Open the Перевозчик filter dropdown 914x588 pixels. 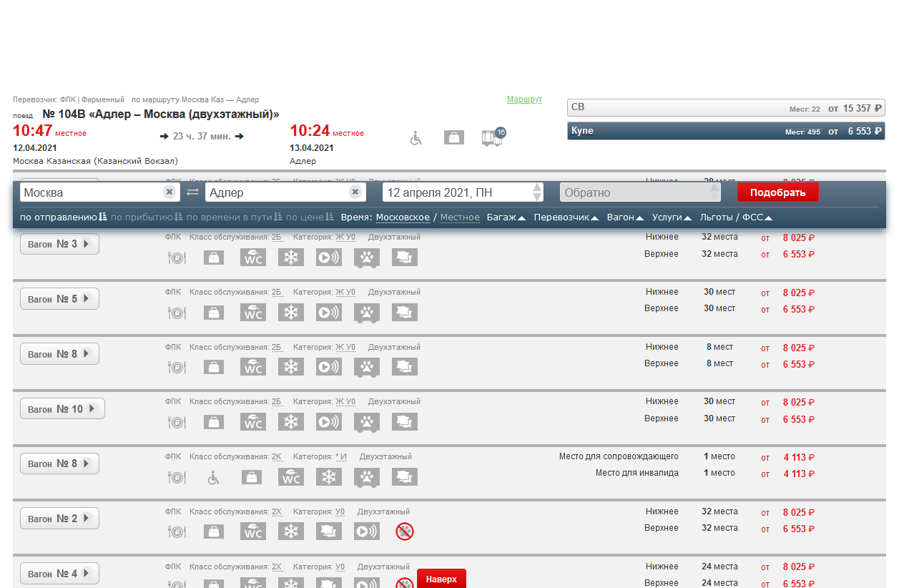coord(566,217)
